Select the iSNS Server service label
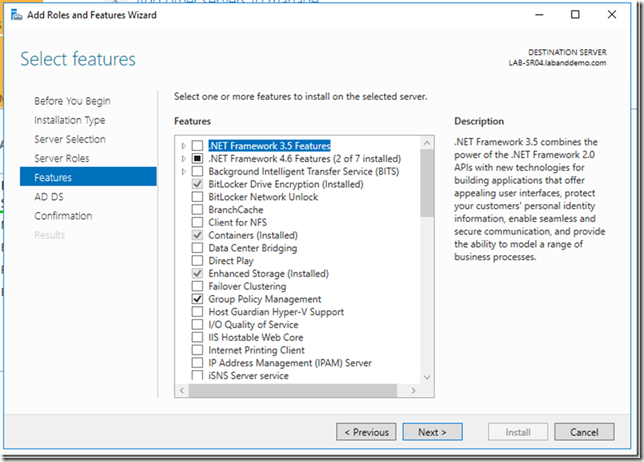The height and width of the screenshot is (462, 644). (x=248, y=375)
